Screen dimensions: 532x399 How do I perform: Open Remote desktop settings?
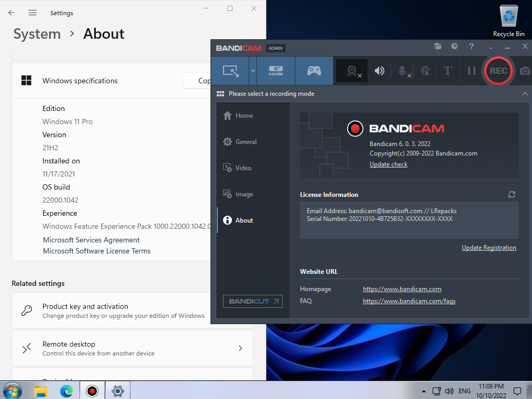(132, 348)
